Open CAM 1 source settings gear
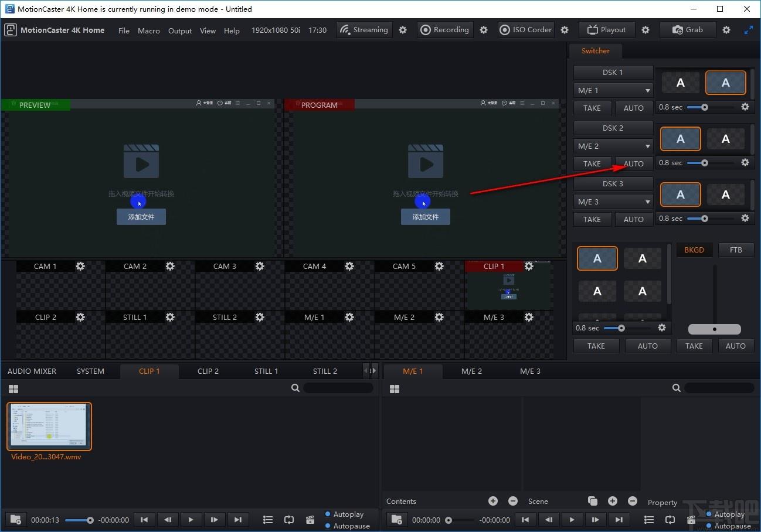Screen dimensions: 761x532 [x=80, y=266]
